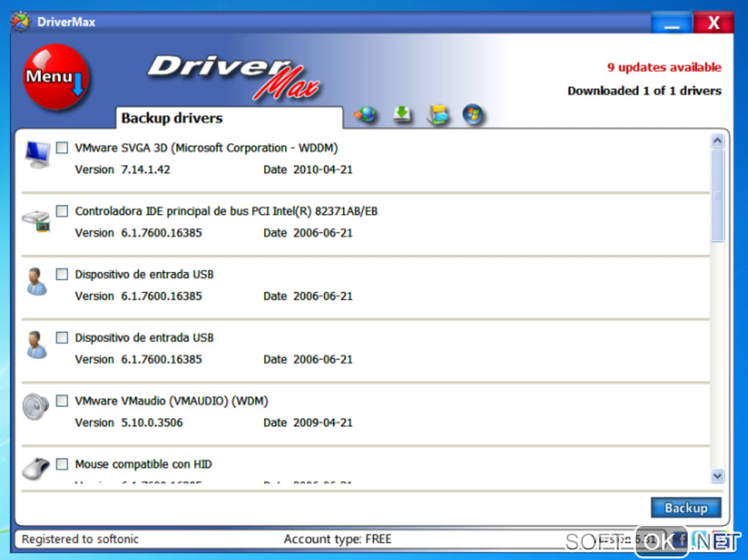Click the globe online updates icon
Screen dimensions: 748x560
pyautogui.click(x=365, y=114)
